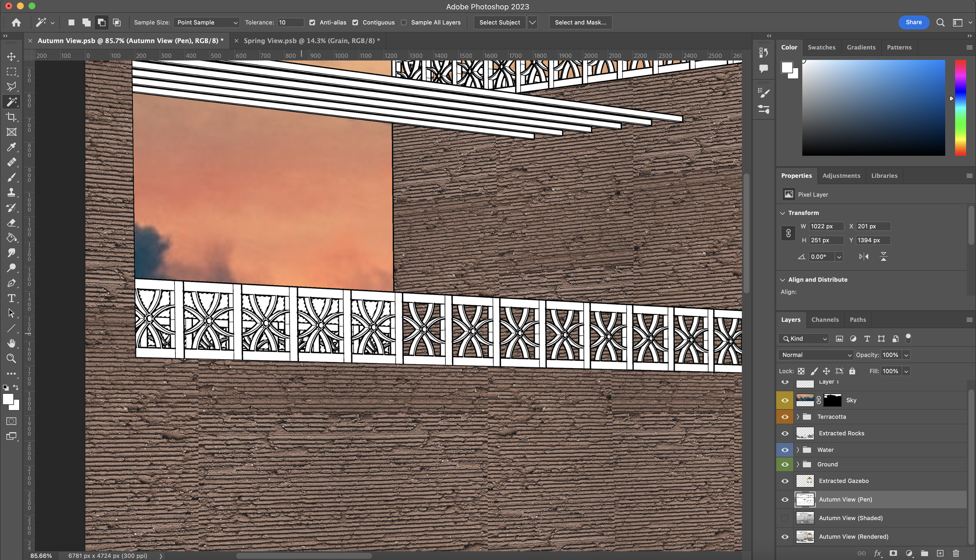Open the search magnifier icon
Screen dimensions: 976x560
[940, 23]
